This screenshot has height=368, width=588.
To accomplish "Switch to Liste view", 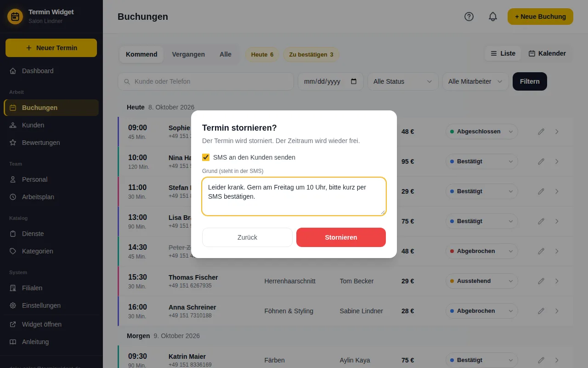I will coord(503,53).
